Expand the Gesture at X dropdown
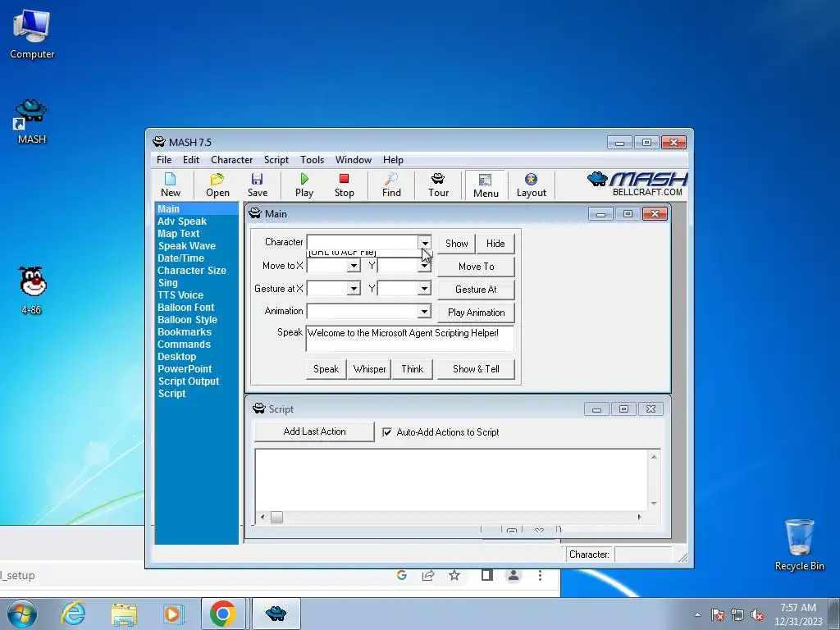 pos(354,289)
